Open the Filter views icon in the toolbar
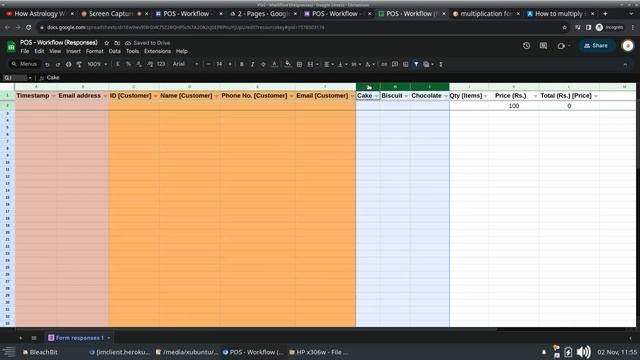 point(428,64)
